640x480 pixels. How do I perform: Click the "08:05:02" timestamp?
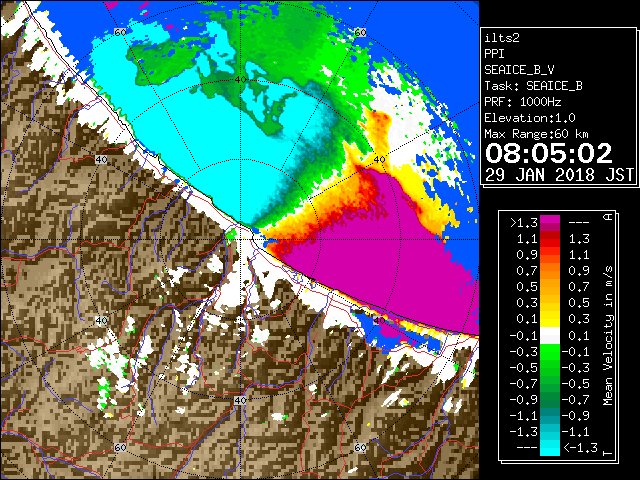(549, 153)
